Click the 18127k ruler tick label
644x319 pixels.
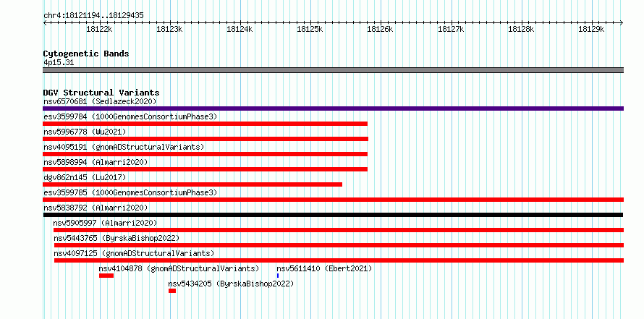click(x=451, y=30)
